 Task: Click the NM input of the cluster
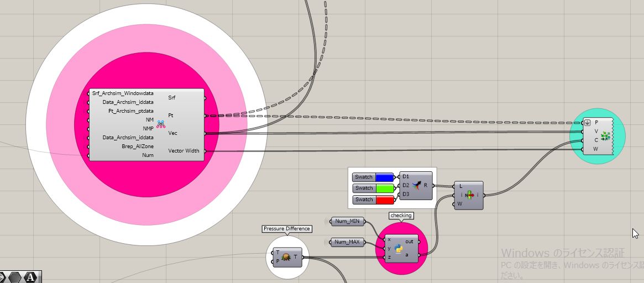click(x=149, y=119)
